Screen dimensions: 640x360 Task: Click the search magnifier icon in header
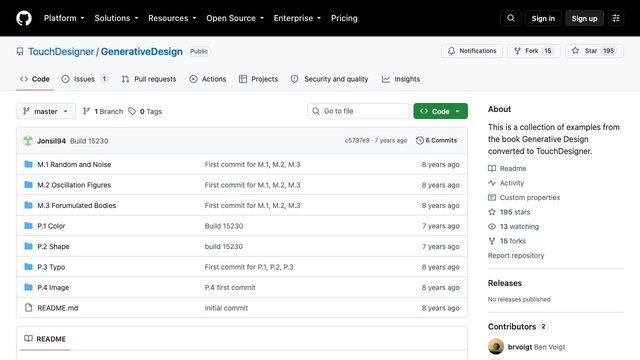pos(511,18)
